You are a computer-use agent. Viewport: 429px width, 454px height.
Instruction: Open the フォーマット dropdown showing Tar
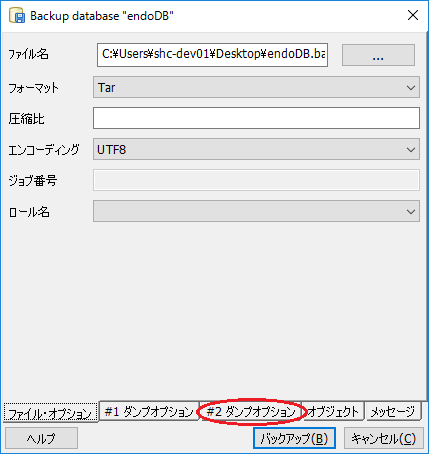(x=256, y=87)
